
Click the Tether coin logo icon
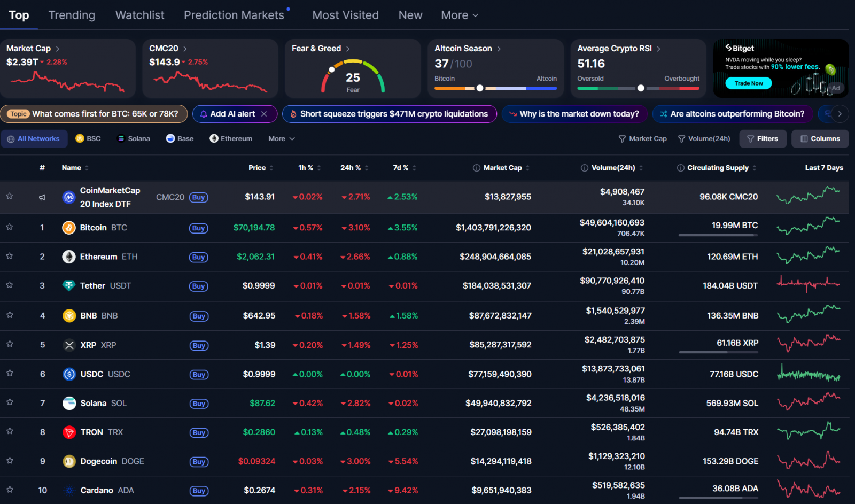[x=69, y=286]
